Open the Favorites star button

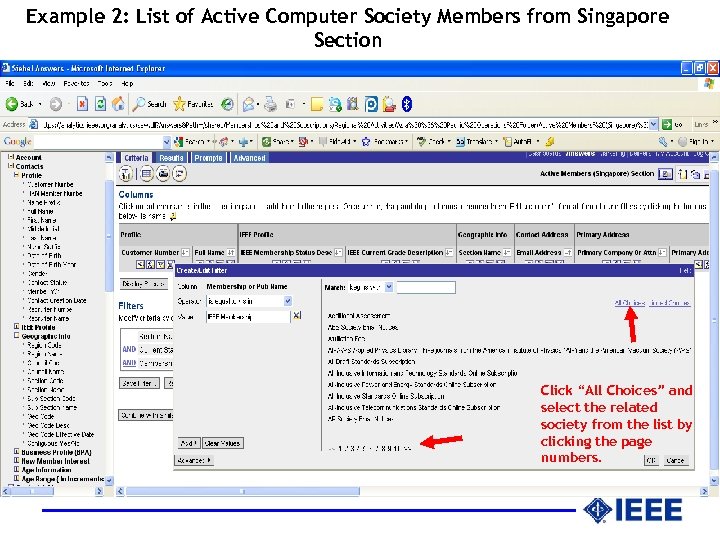click(193, 104)
